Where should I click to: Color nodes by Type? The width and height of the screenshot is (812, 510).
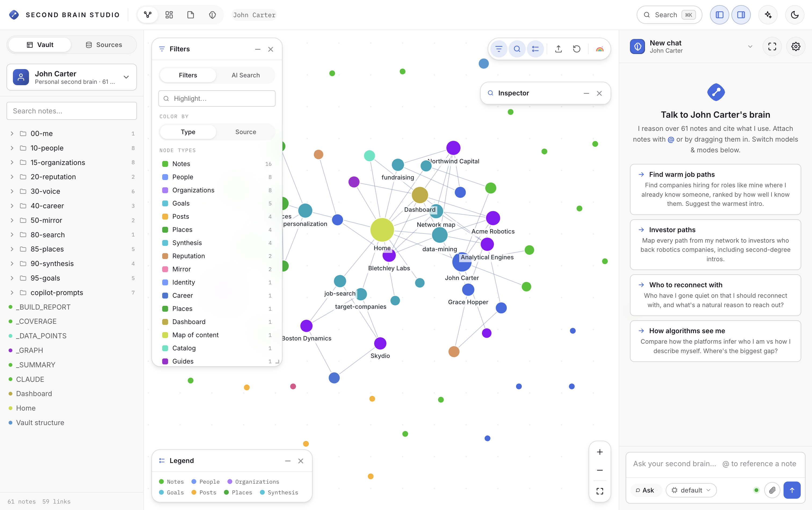coord(188,132)
